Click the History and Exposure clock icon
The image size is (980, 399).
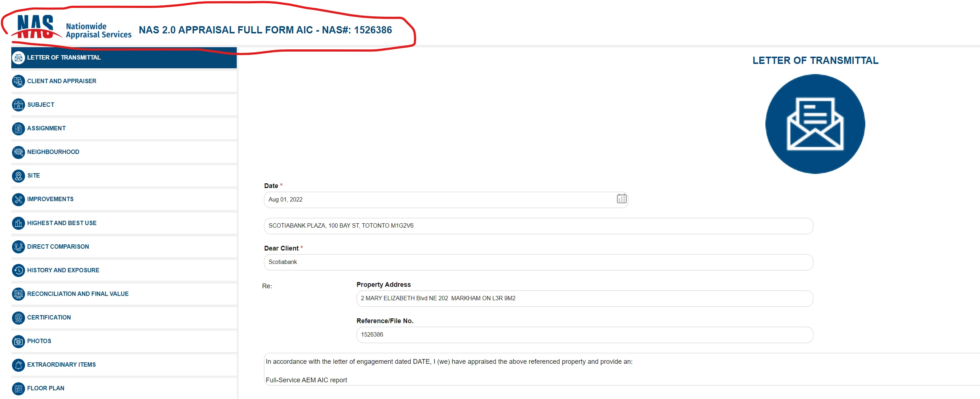tap(18, 270)
